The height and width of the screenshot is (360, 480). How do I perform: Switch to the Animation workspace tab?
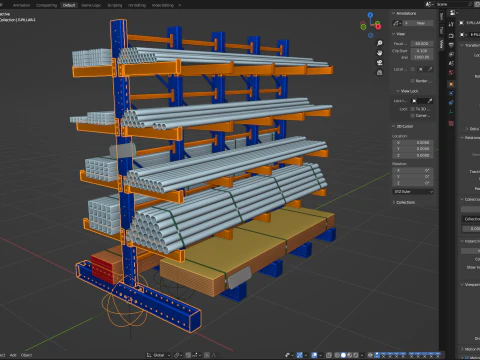(x=22, y=5)
